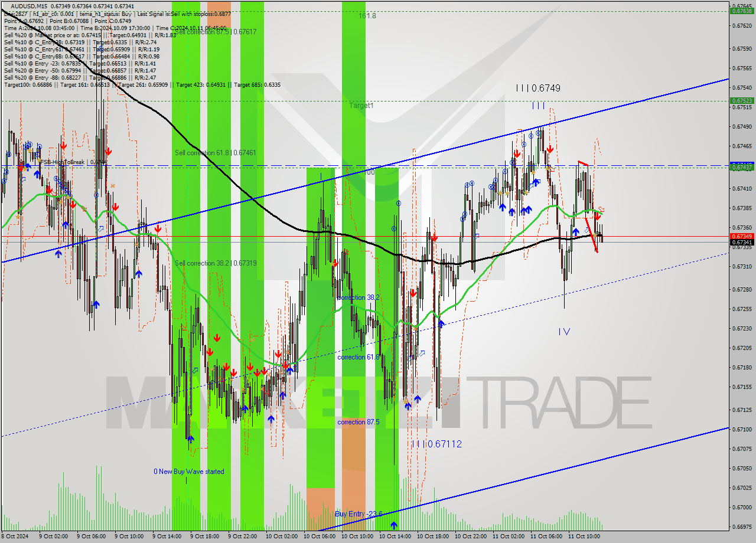
Task: Click the blue 'correction 61.8' label
Action: coord(359,357)
